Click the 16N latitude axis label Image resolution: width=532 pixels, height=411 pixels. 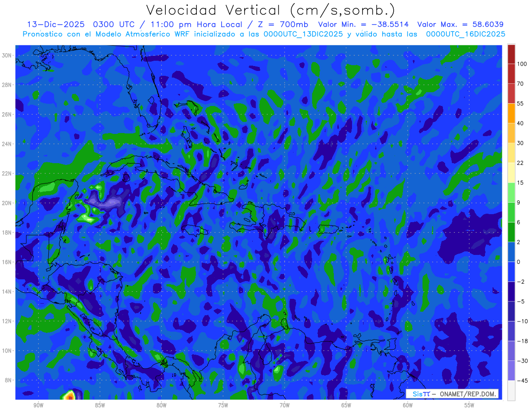8,262
